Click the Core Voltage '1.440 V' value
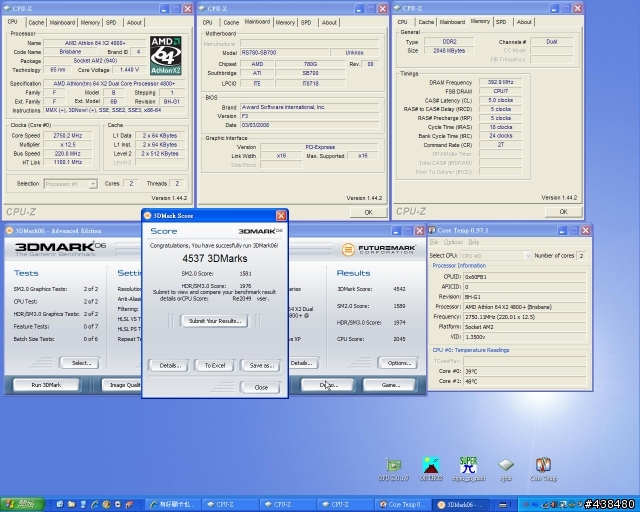The height and width of the screenshot is (512, 640). [129, 70]
